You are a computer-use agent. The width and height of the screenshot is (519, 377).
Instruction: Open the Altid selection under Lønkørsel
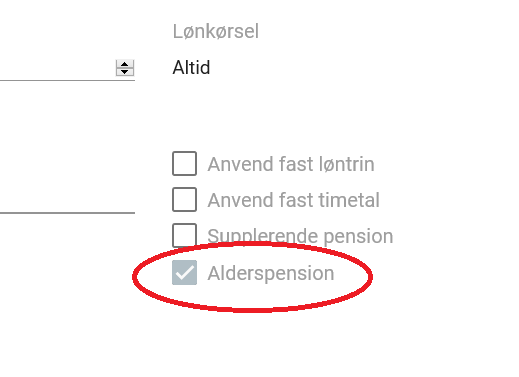[x=191, y=68]
